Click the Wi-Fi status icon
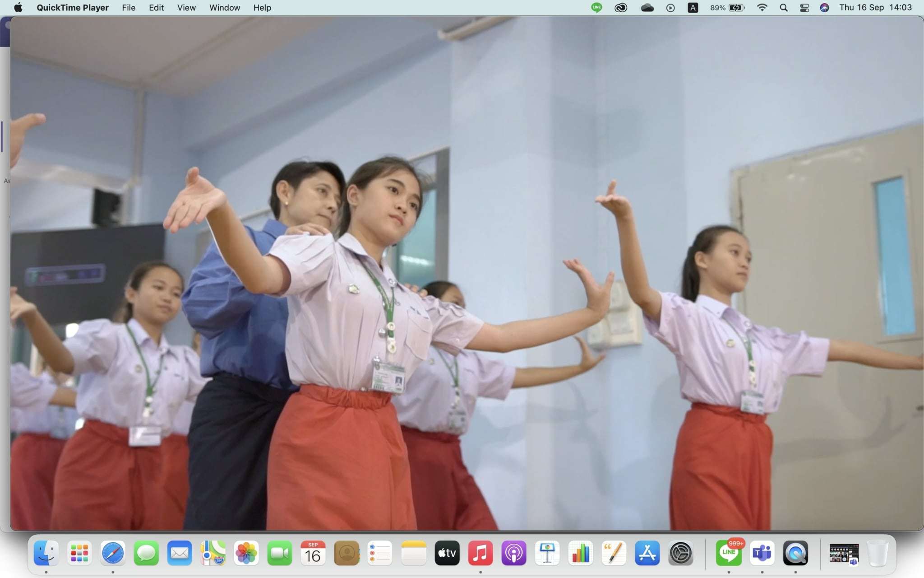Screen dimensions: 924x578 (x=762, y=8)
